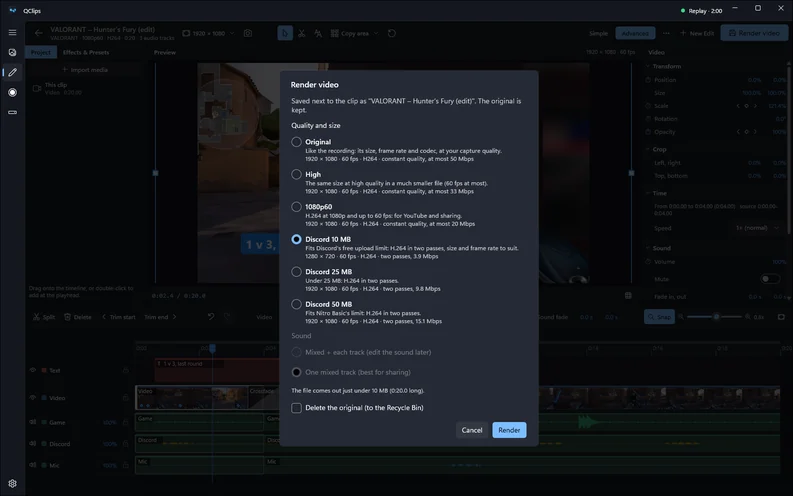Open settings with the gear icon
The image size is (793, 496).
coord(12,483)
